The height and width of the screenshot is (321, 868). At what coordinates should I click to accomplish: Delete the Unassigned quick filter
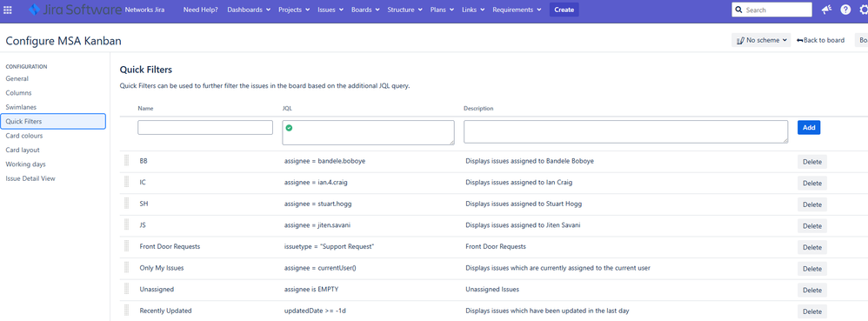(x=812, y=290)
